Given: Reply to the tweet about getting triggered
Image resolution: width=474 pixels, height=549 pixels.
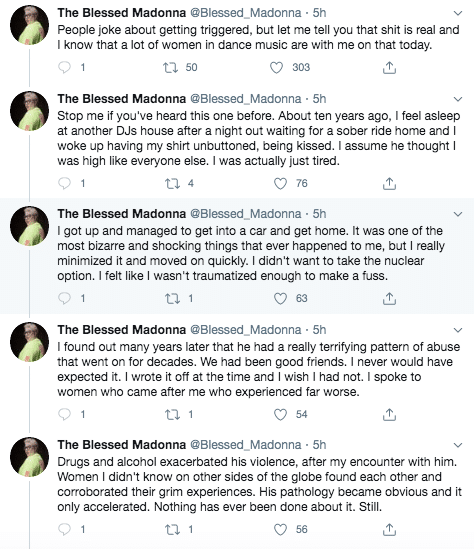Looking at the screenshot, I should [x=64, y=67].
